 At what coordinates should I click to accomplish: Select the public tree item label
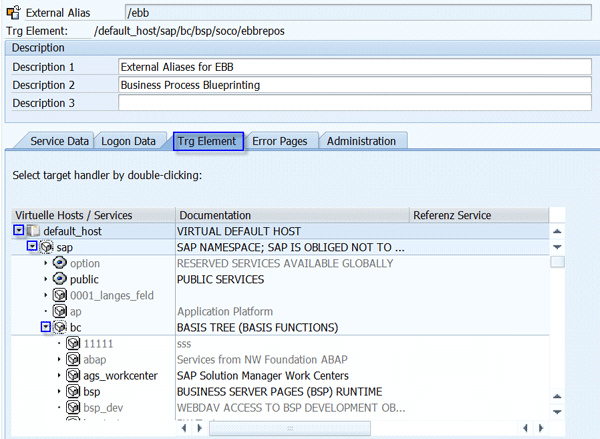pyautogui.click(x=84, y=279)
